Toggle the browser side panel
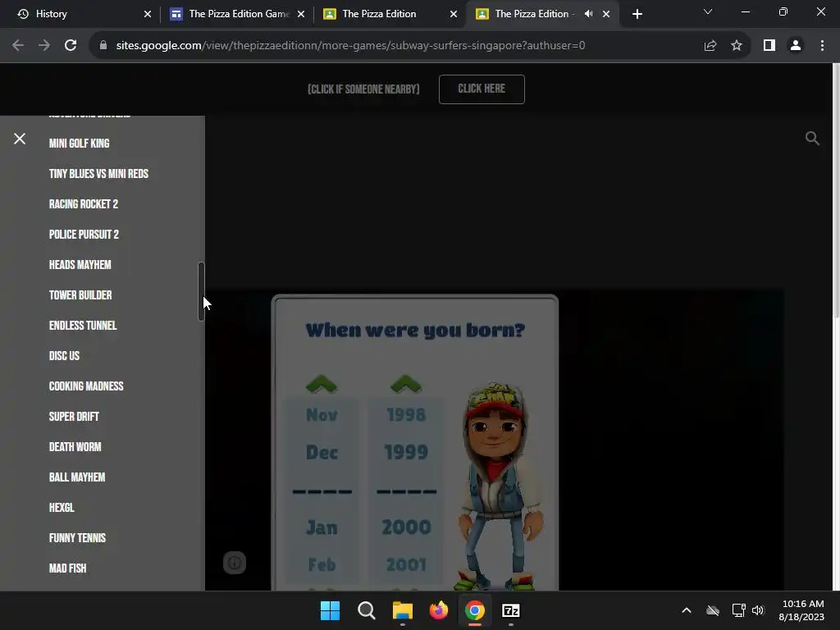The image size is (840, 630). click(769, 46)
